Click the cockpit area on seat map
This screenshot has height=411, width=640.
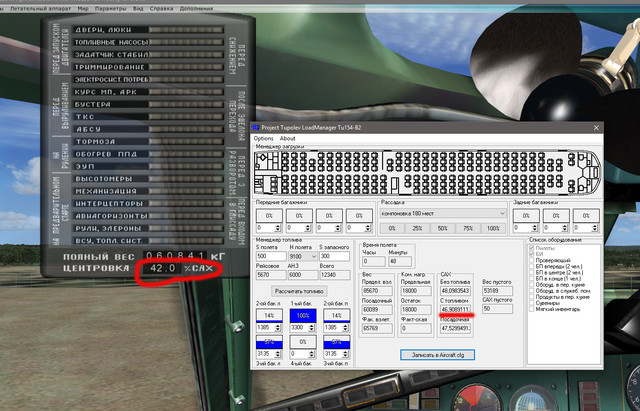(591, 171)
